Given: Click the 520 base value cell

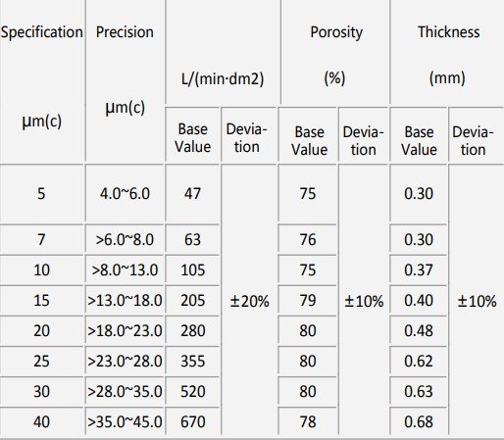Looking at the screenshot, I should click(x=192, y=392).
